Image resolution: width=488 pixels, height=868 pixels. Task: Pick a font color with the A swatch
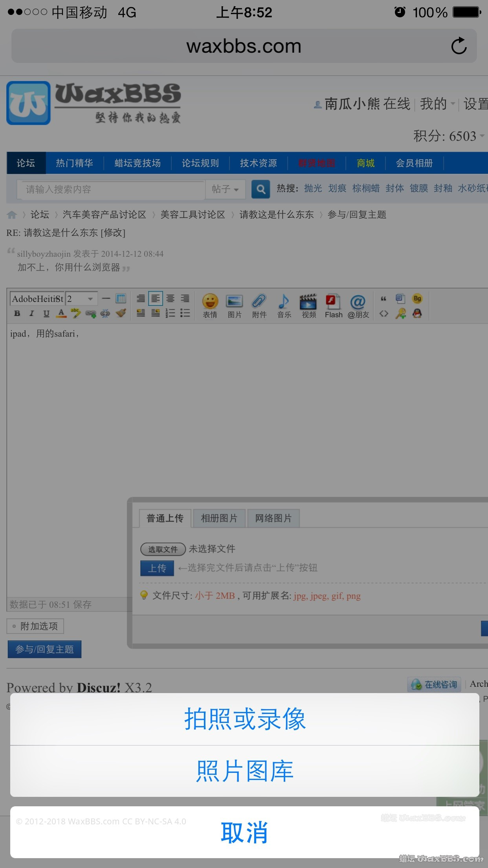coord(61,313)
